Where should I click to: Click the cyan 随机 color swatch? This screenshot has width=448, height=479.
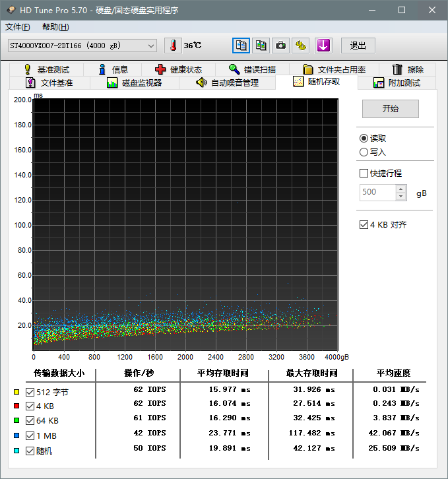pos(16,450)
